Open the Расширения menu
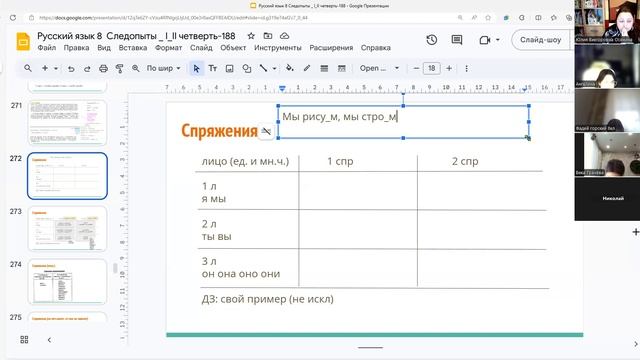This screenshot has height=360, width=640. [x=331, y=48]
